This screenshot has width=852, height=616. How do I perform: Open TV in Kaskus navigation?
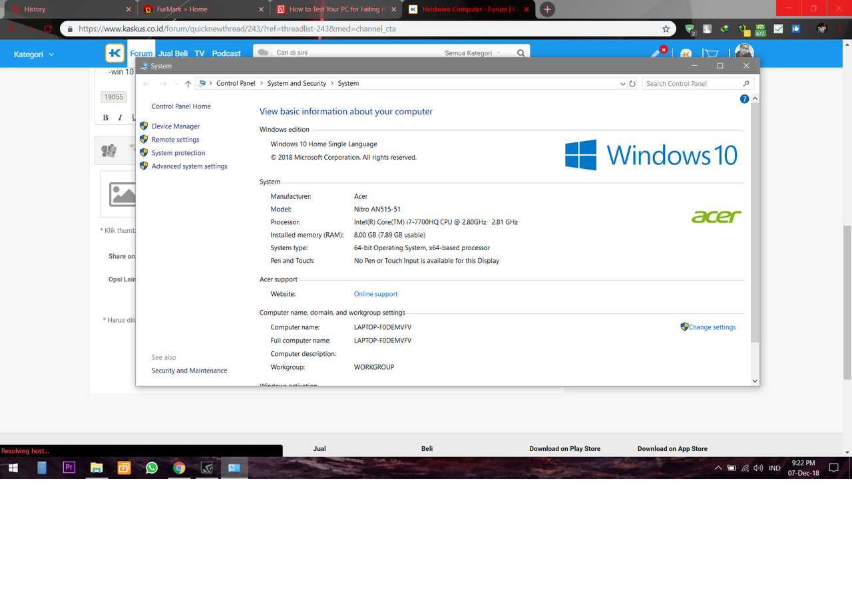pos(199,53)
